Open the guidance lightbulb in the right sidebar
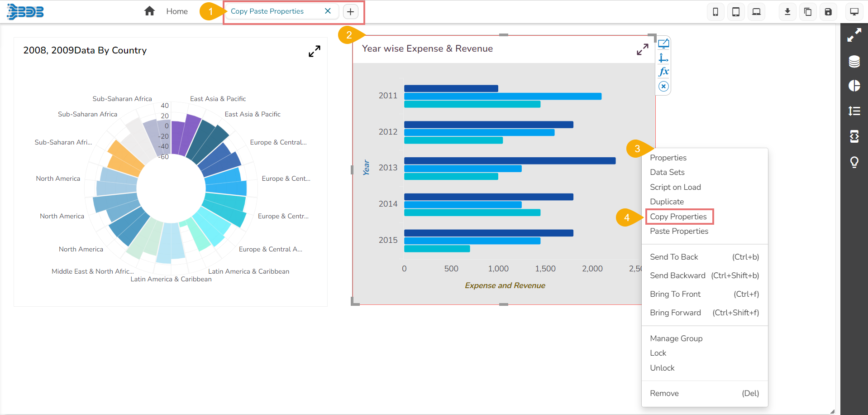Image resolution: width=868 pixels, height=415 pixels. [854, 162]
